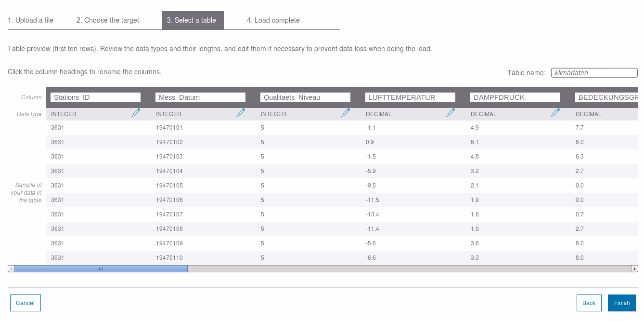
Task: Click the horizontal scrollbar thumb
Action: tap(101, 268)
